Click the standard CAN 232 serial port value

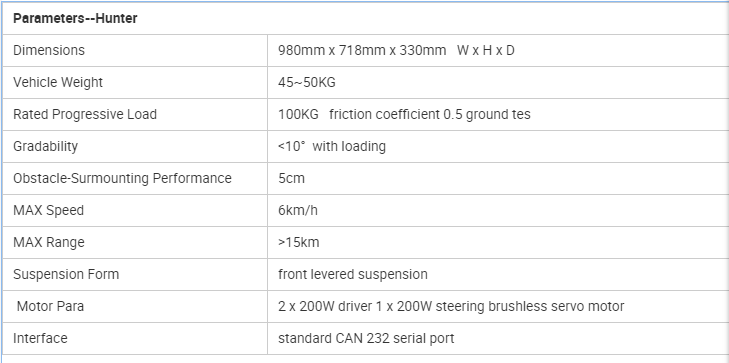(x=366, y=338)
